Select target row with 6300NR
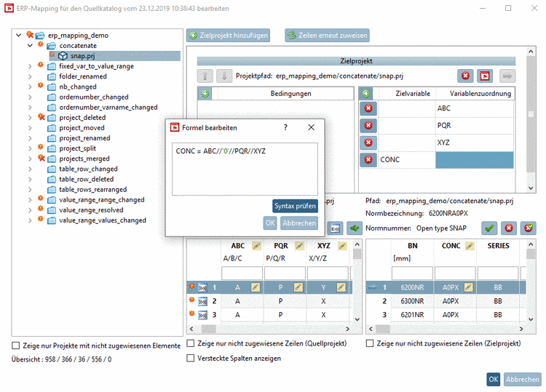The image size is (546, 392). pyautogui.click(x=446, y=301)
